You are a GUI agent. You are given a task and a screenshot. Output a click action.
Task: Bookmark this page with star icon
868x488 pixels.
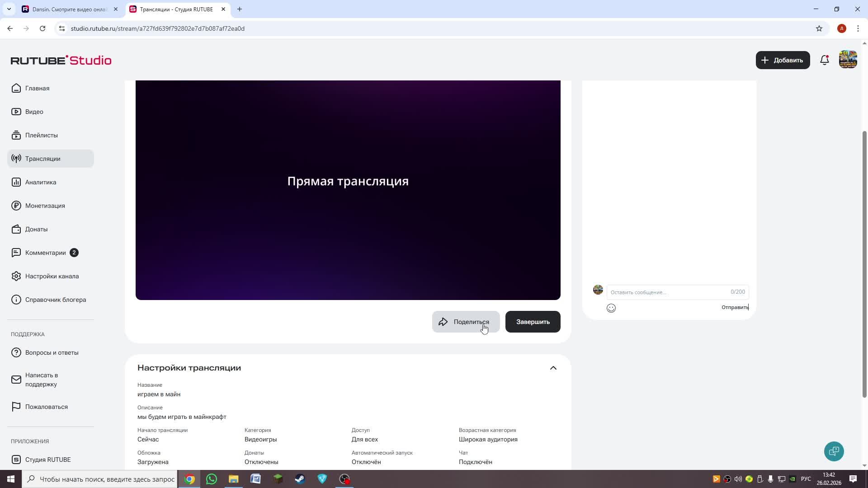pyautogui.click(x=819, y=28)
